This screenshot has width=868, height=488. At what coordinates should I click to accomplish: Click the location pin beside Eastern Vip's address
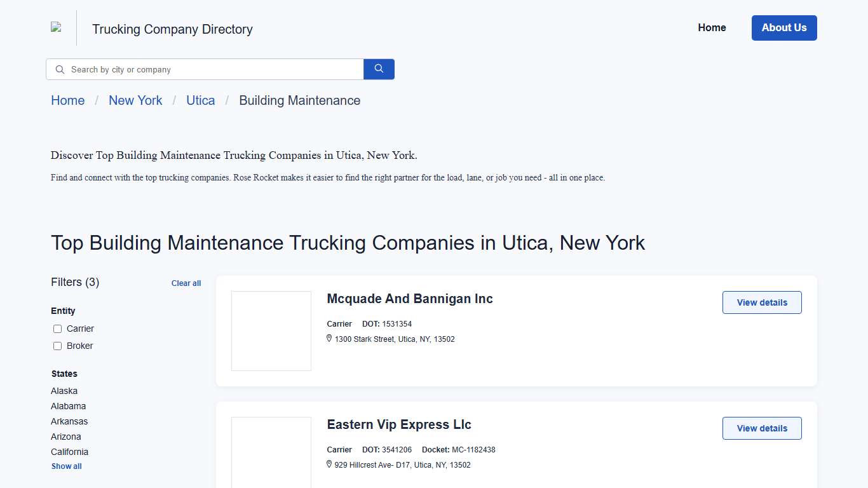(x=329, y=464)
